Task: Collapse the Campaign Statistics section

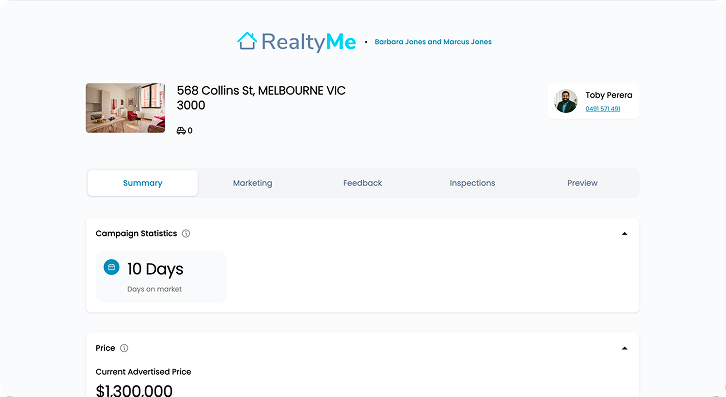Action: coord(624,233)
